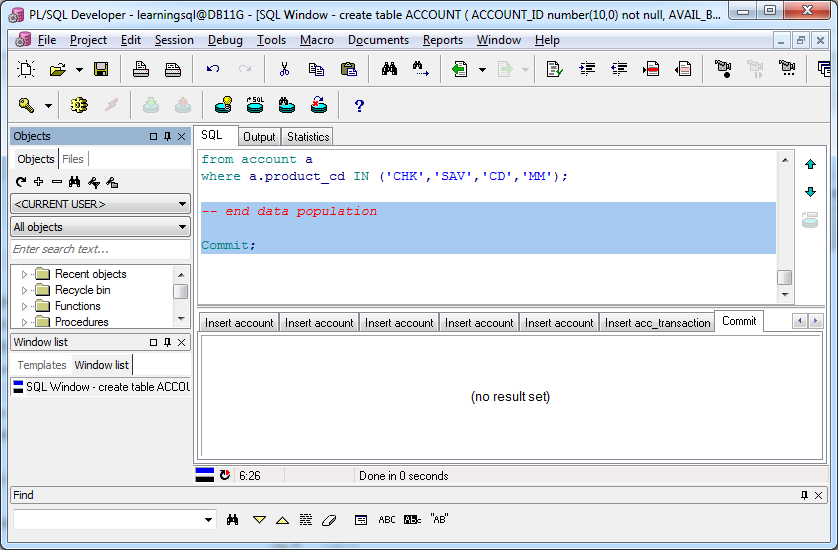Switch to the Templates tab

pos(42,365)
